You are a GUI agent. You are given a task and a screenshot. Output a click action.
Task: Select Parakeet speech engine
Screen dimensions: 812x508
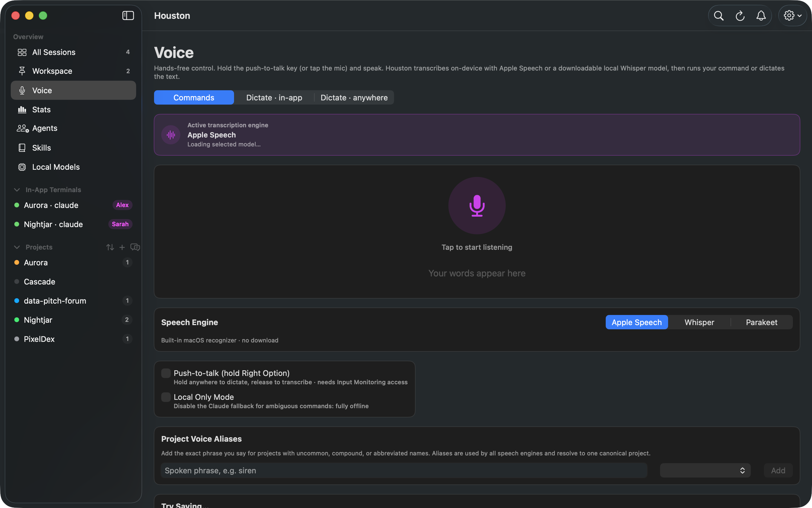pyautogui.click(x=761, y=322)
